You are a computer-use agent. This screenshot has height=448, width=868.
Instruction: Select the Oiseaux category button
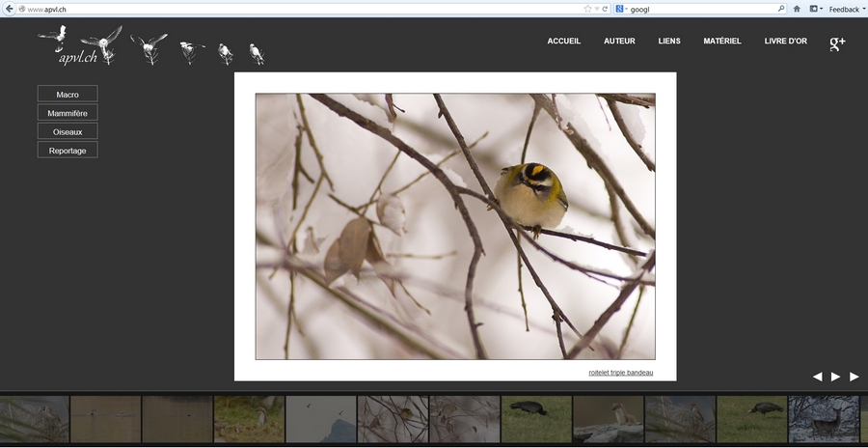click(x=68, y=131)
